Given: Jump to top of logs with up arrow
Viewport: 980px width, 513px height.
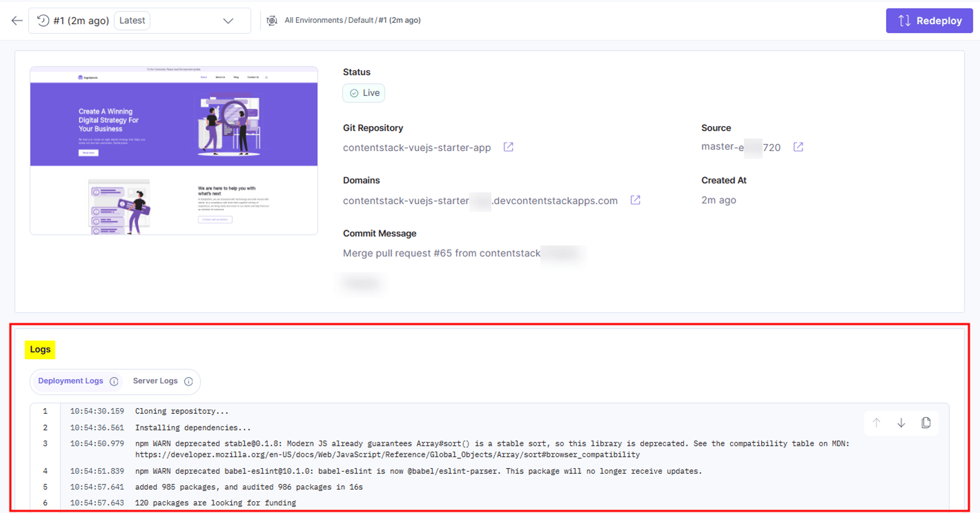Looking at the screenshot, I should pos(876,422).
